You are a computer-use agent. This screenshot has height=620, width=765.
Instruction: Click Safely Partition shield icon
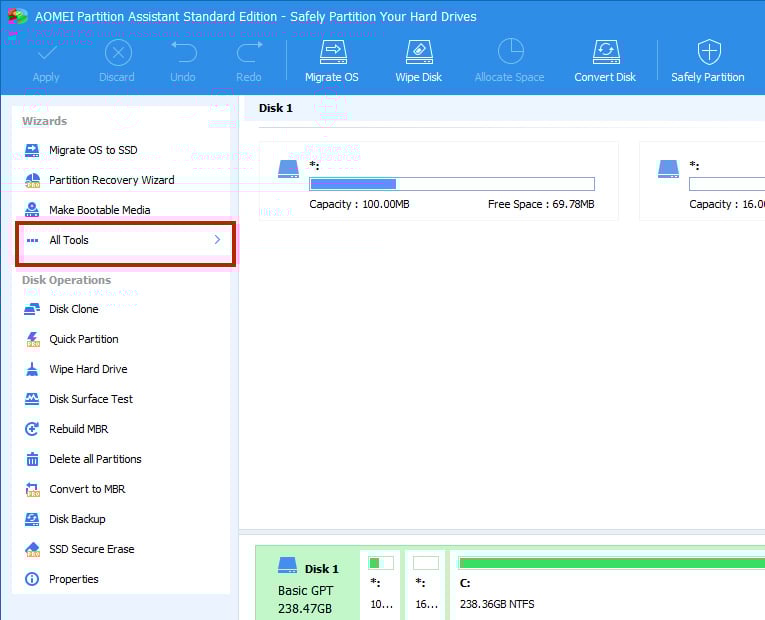coord(709,52)
